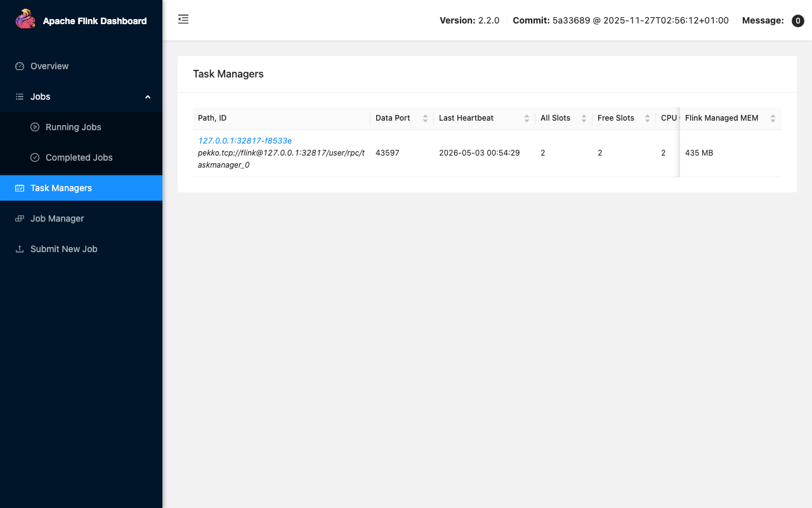Image resolution: width=812 pixels, height=508 pixels.
Task: Go to Completed Jobs
Action: click(x=81, y=157)
